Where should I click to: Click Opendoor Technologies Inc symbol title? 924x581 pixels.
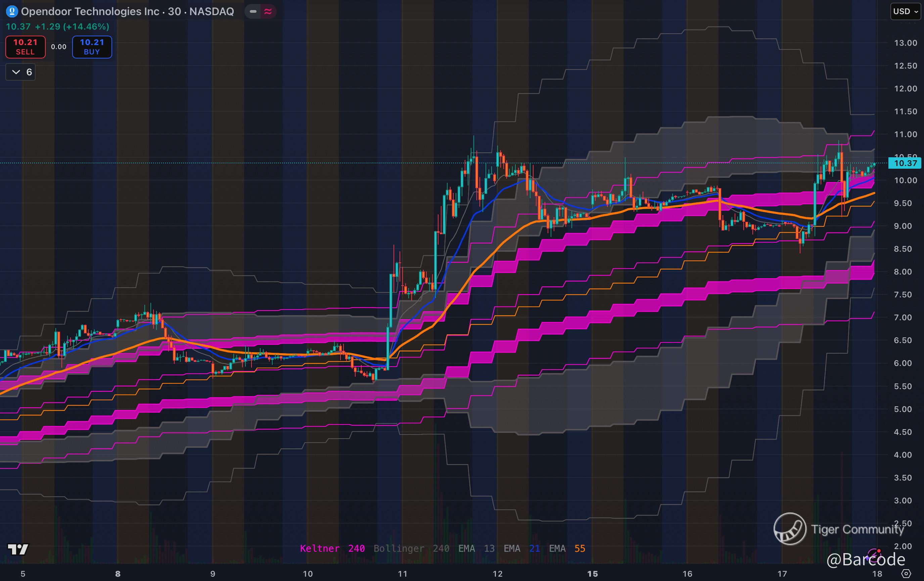point(90,11)
